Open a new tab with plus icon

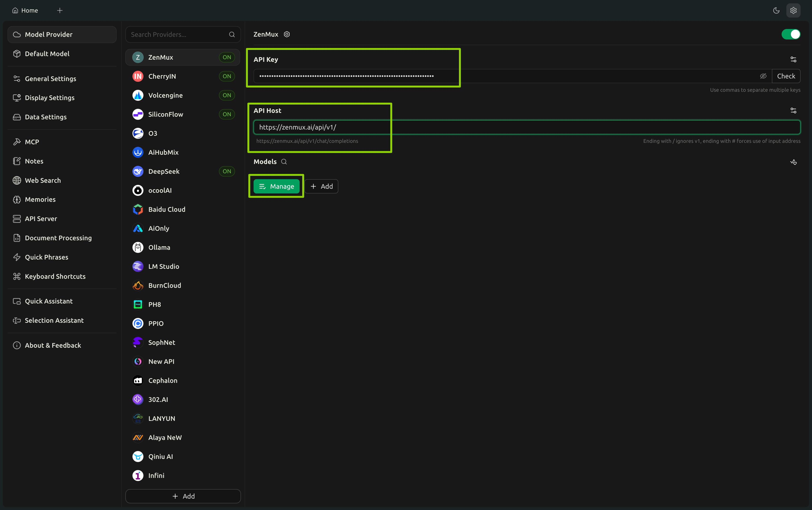60,10
